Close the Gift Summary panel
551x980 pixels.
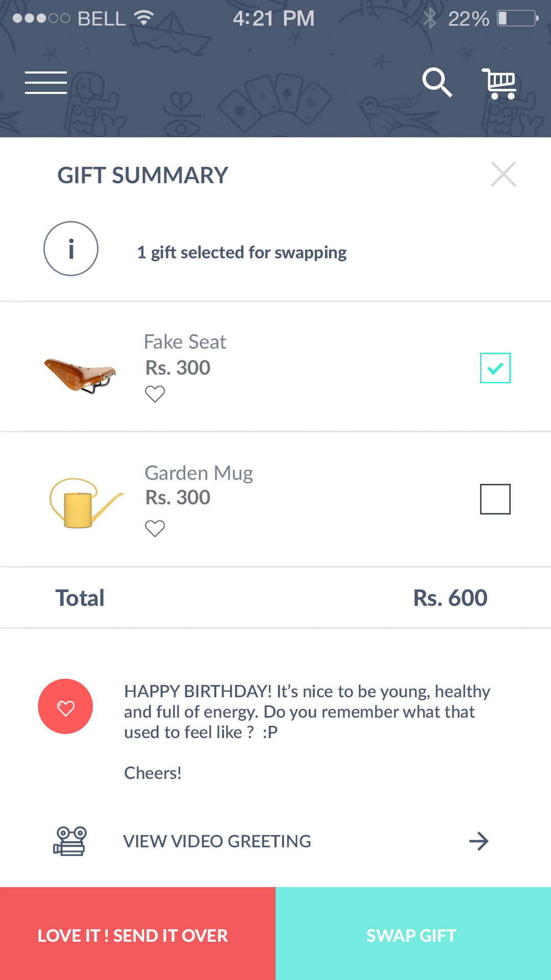pos(503,175)
